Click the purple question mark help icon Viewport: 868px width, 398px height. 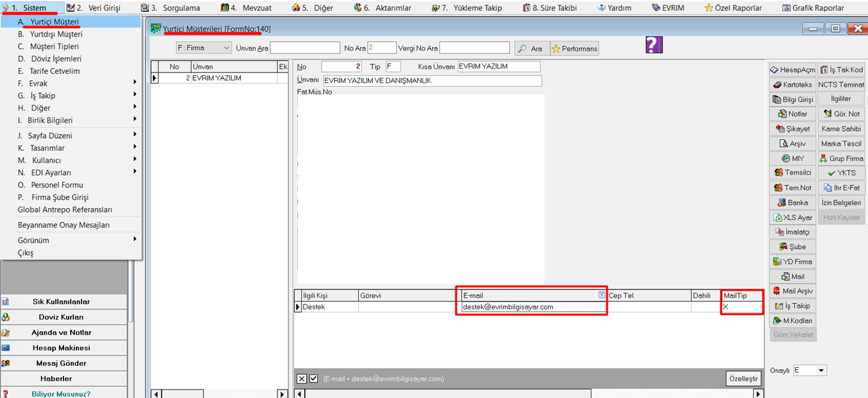point(654,45)
